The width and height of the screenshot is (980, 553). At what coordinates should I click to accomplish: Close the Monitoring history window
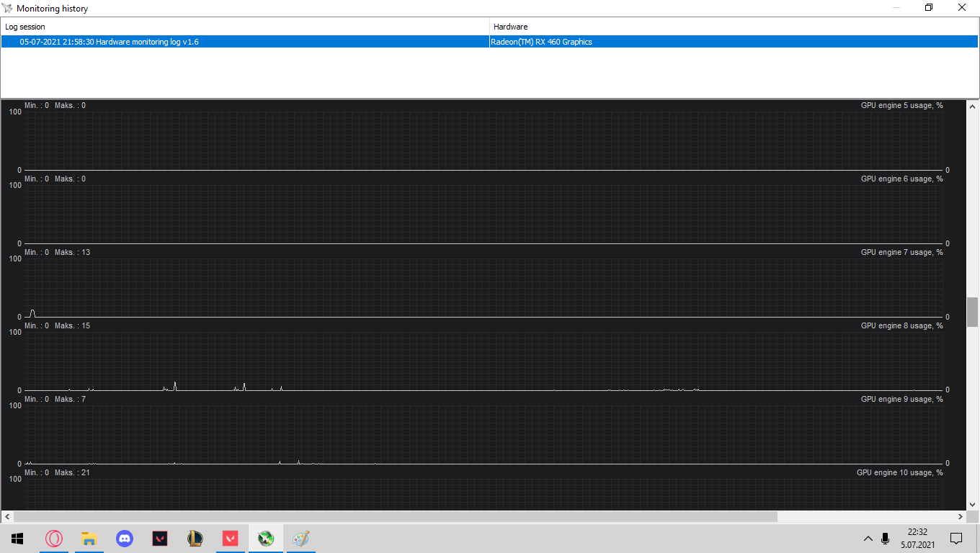point(962,8)
